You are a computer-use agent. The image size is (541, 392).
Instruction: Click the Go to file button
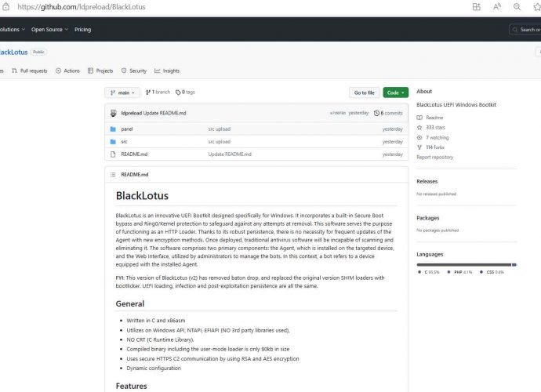coord(364,93)
